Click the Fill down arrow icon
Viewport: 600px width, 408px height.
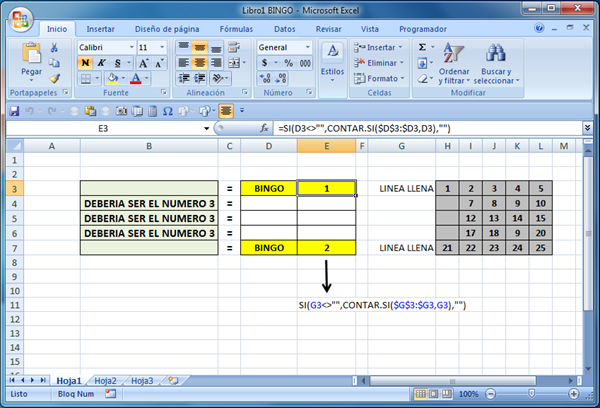(422, 63)
